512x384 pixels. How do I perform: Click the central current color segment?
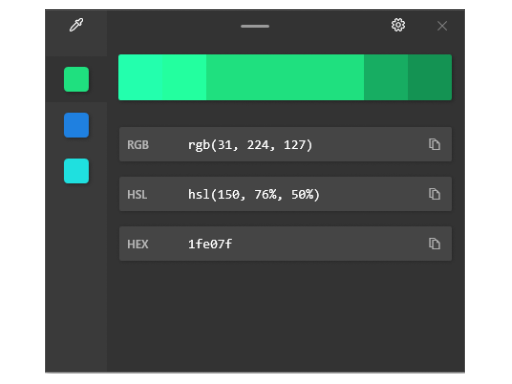click(285, 77)
